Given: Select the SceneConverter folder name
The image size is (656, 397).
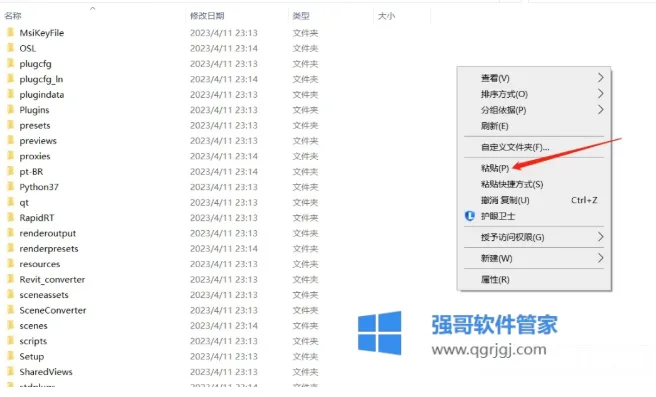Looking at the screenshot, I should [x=53, y=310].
